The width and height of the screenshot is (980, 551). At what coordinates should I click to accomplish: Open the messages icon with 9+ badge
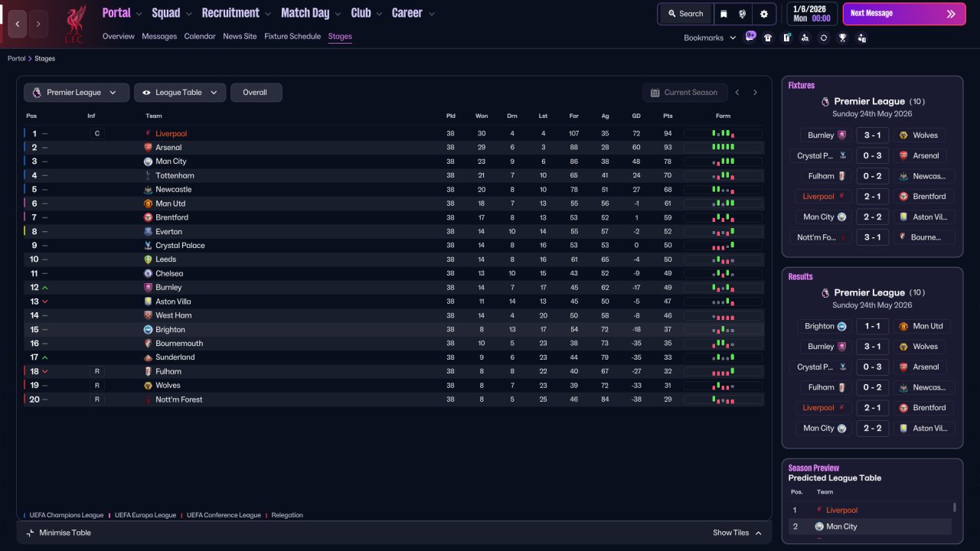tap(750, 37)
